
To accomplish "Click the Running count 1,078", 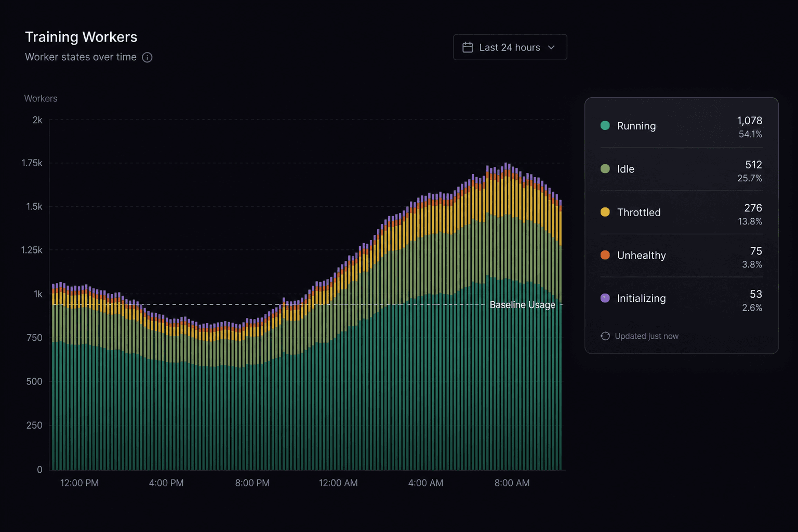I will point(750,121).
